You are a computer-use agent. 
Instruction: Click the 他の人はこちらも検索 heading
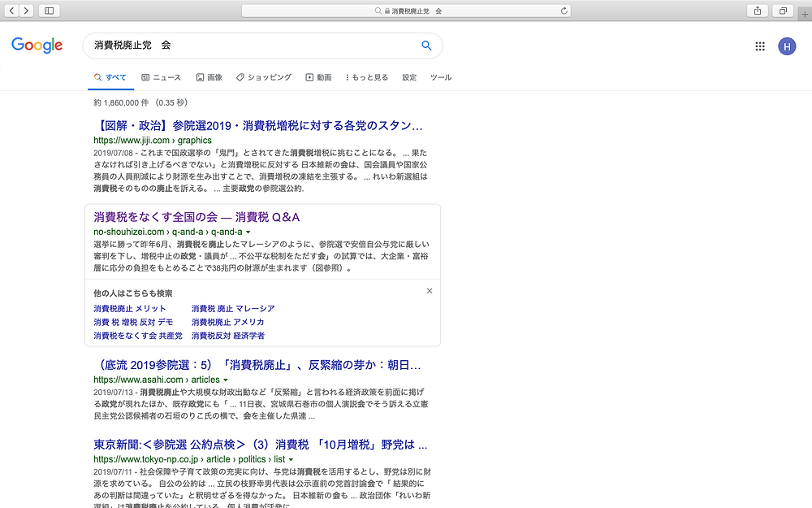132,293
